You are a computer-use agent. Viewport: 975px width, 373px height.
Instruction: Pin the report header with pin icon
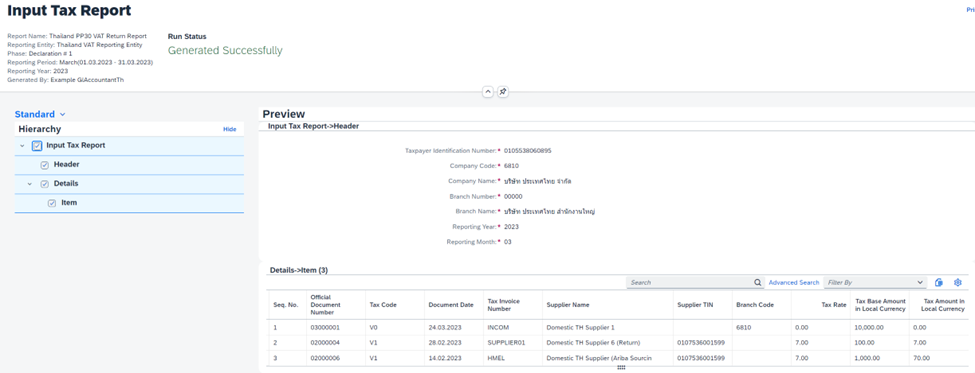coord(503,92)
